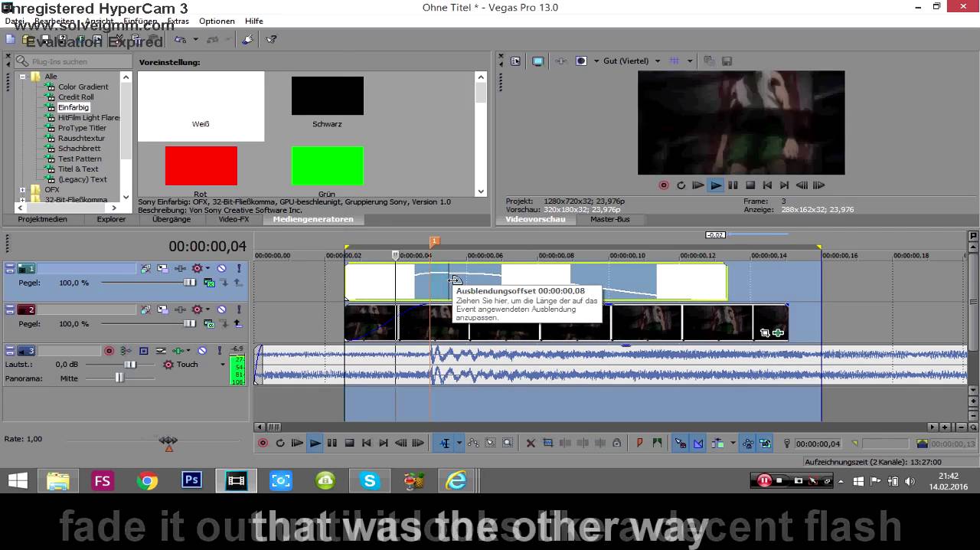Screen dimensions: 980x550
Task: Select the Rot color preset
Action: [201, 167]
